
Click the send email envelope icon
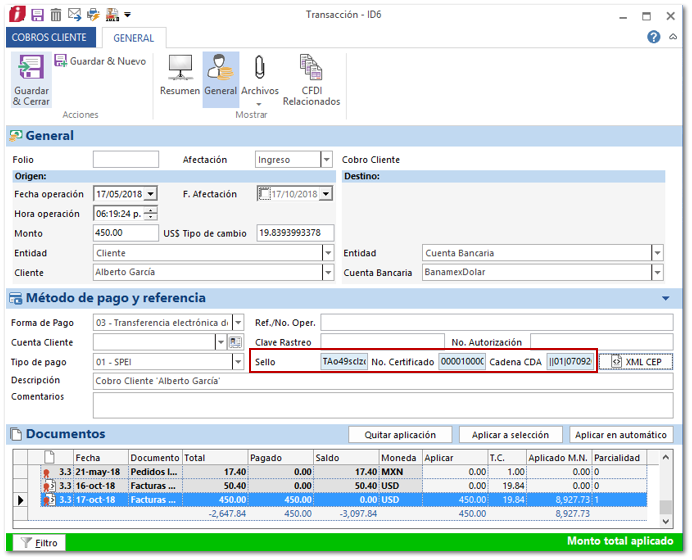(74, 15)
